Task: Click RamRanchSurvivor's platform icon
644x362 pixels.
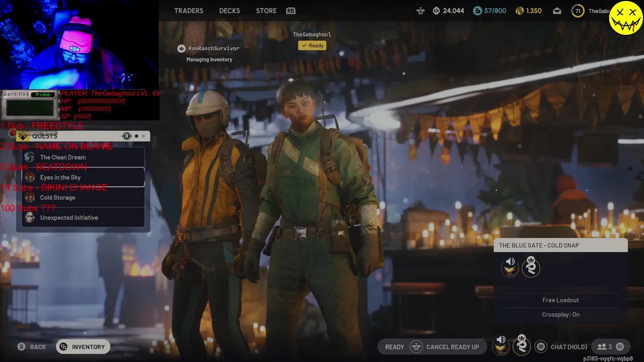Action: (x=182, y=48)
